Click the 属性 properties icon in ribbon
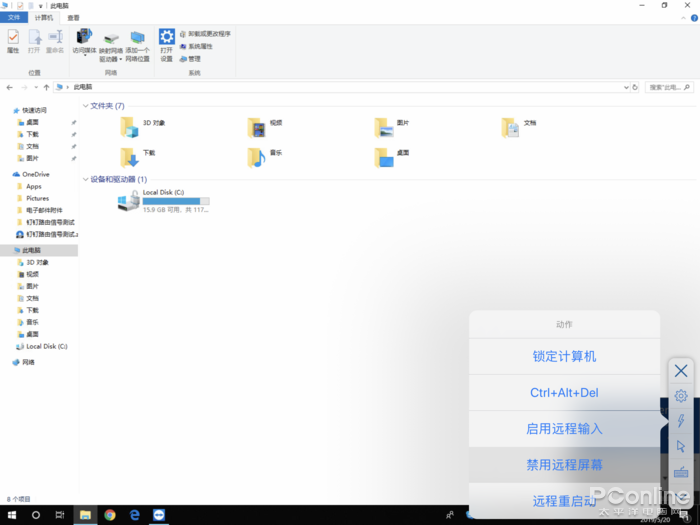The height and width of the screenshot is (525, 700). pyautogui.click(x=13, y=41)
